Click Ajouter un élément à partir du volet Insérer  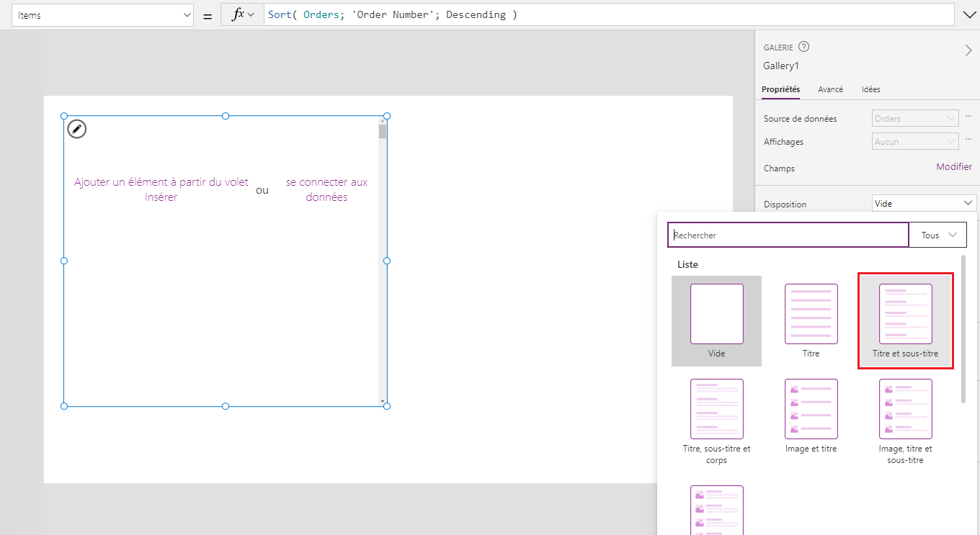pyautogui.click(x=161, y=189)
